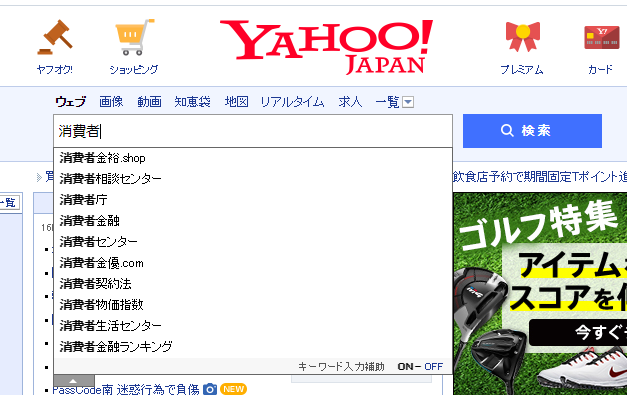This screenshot has height=395, width=627.
Task: Click the Premium ribbon icon
Action: [523, 37]
